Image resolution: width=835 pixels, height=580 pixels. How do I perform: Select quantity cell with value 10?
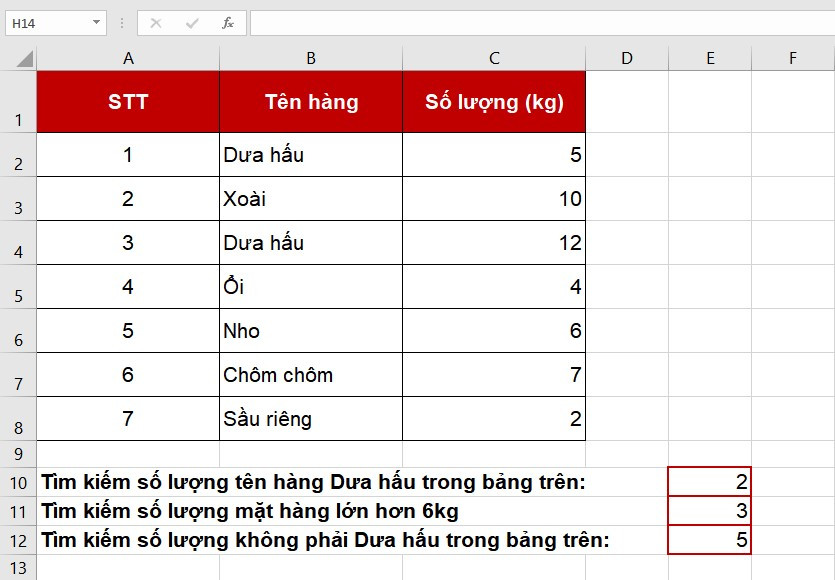(x=494, y=199)
